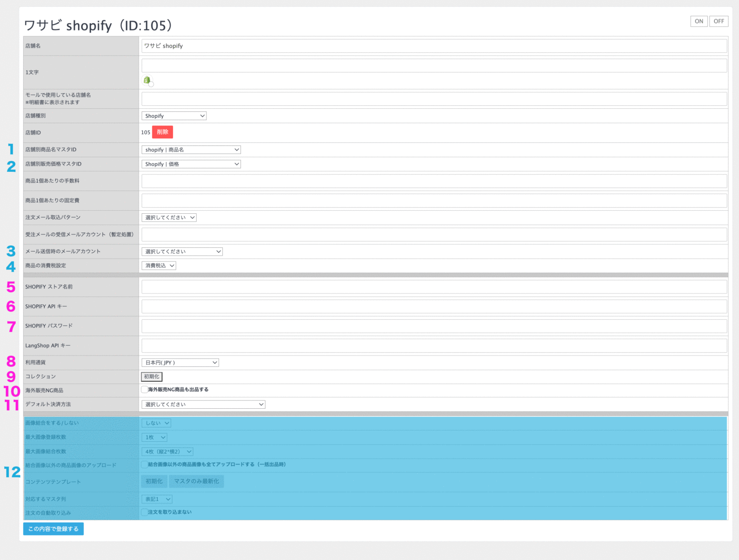Click the red 削除 button
Image resolution: width=739 pixels, height=560 pixels.
pyautogui.click(x=163, y=132)
